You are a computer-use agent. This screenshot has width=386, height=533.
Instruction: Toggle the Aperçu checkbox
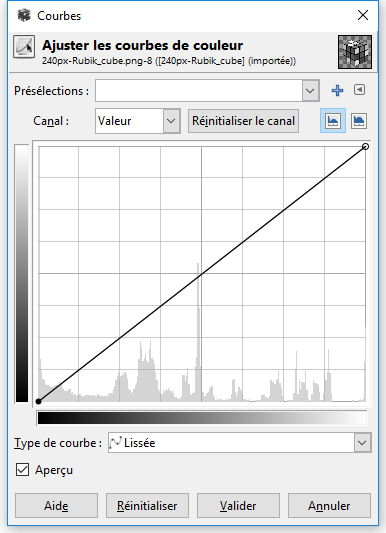(22, 470)
